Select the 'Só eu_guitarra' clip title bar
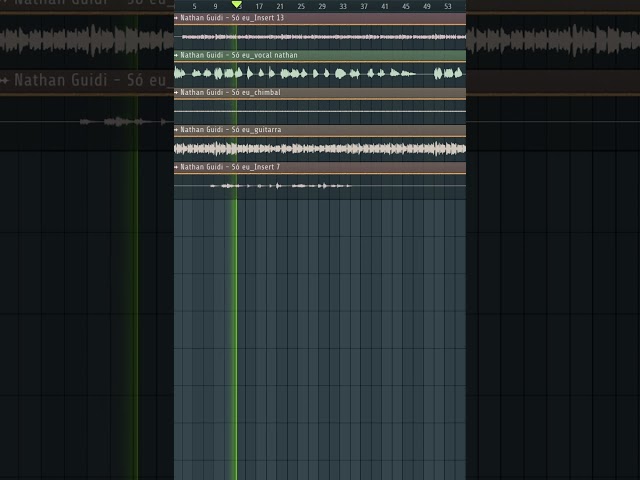 (x=320, y=130)
